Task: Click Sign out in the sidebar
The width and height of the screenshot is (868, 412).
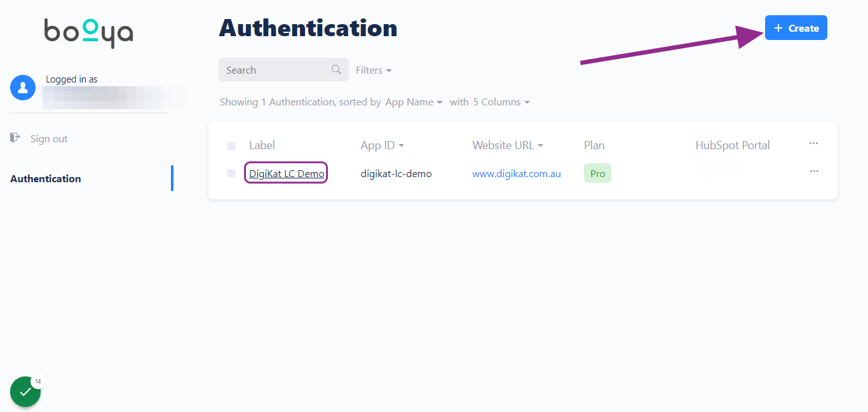Action: click(49, 138)
